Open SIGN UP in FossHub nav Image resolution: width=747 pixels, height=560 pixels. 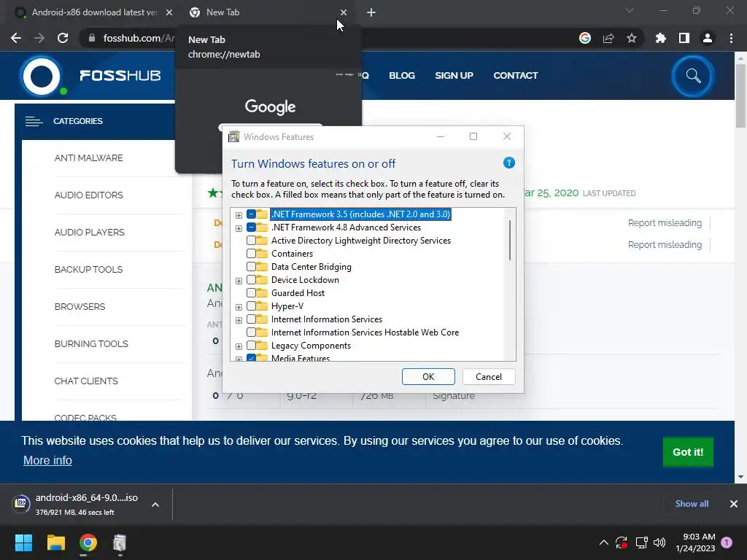pyautogui.click(x=454, y=76)
